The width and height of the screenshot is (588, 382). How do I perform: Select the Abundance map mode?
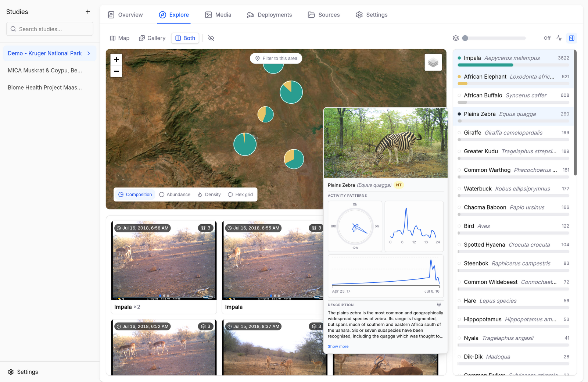(175, 194)
